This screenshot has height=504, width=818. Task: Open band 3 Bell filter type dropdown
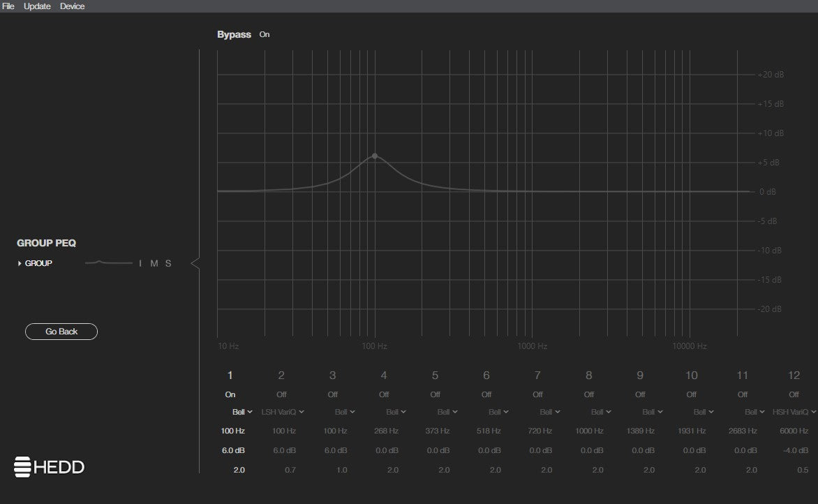pyautogui.click(x=345, y=412)
